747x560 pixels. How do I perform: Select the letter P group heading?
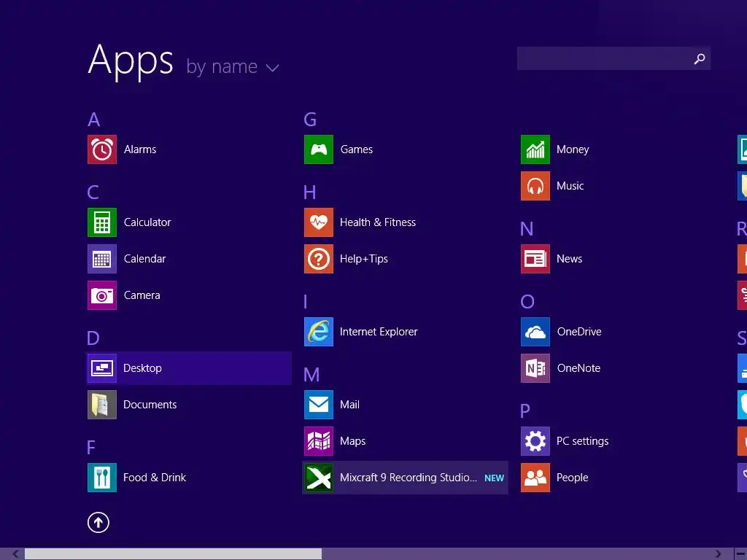click(525, 411)
